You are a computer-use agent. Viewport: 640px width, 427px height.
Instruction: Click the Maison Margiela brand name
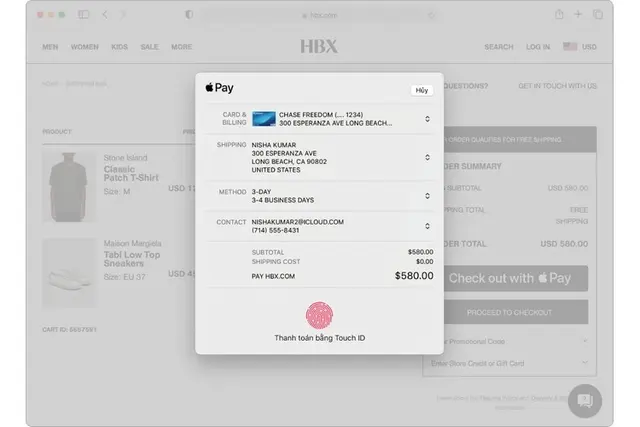[x=132, y=244]
